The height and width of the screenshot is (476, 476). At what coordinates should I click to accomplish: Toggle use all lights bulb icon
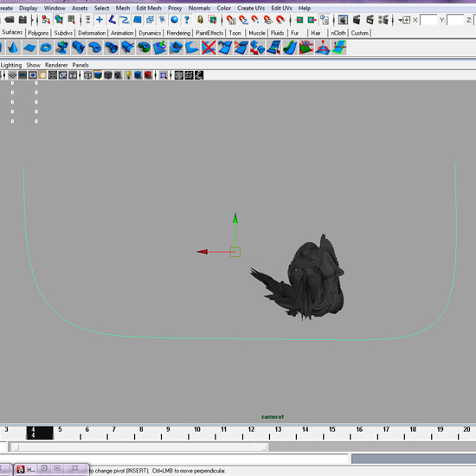click(128, 75)
